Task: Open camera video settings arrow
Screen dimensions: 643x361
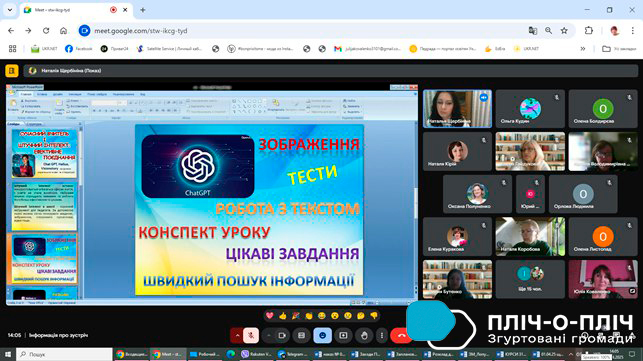Action: [x=269, y=336]
